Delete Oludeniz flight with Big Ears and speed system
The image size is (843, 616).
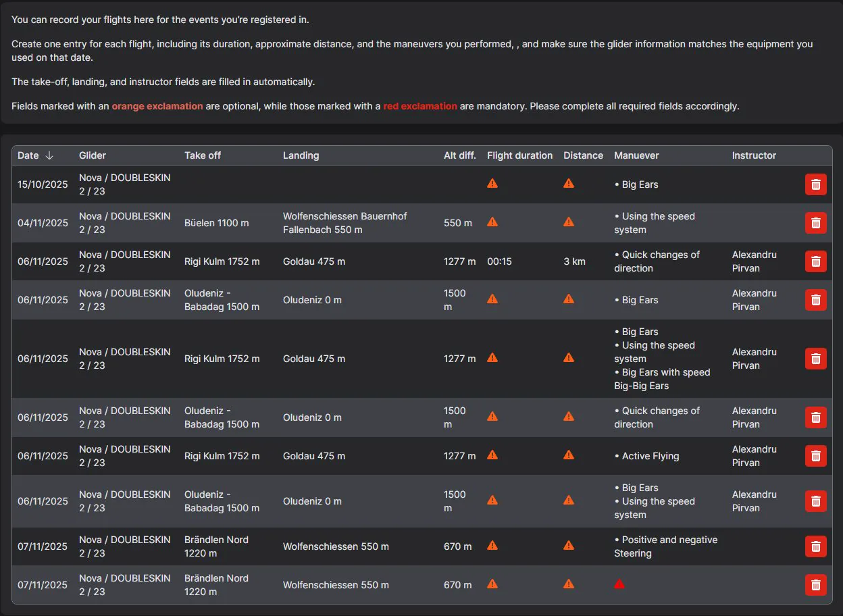coord(815,501)
